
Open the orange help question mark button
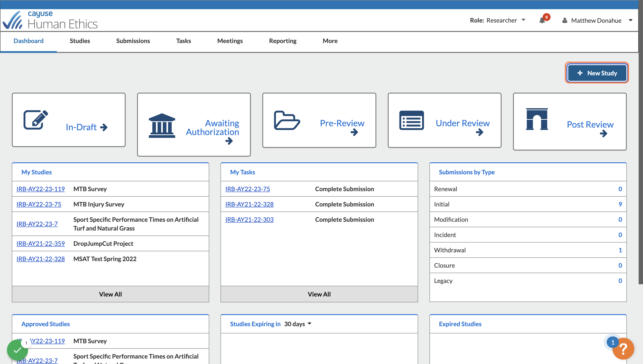coord(623,348)
